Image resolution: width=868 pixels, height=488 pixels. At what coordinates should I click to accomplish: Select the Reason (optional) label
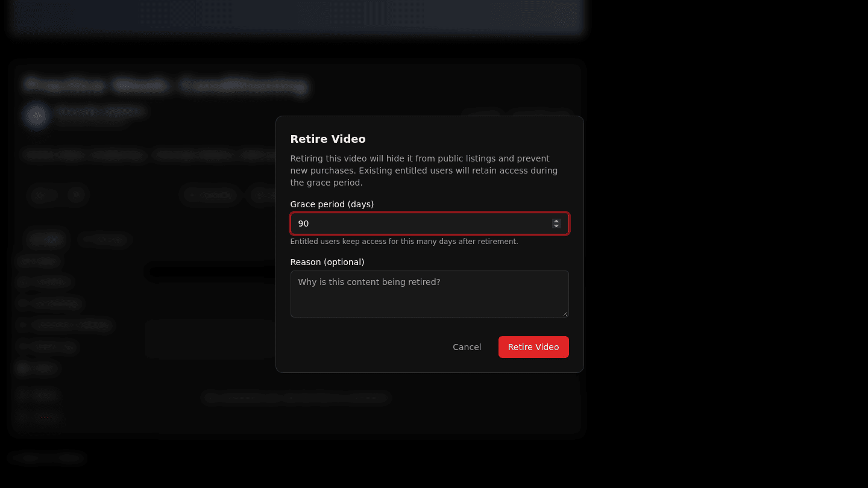pyautogui.click(x=327, y=262)
